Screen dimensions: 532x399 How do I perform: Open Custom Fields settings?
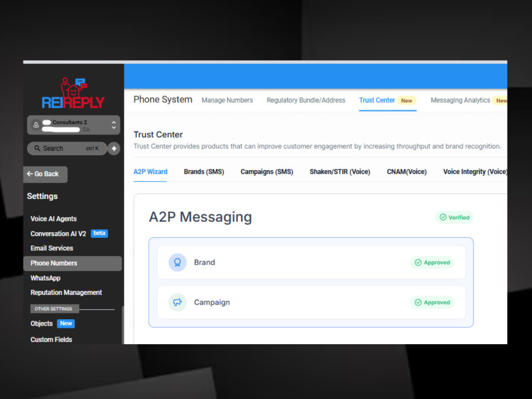coord(51,339)
